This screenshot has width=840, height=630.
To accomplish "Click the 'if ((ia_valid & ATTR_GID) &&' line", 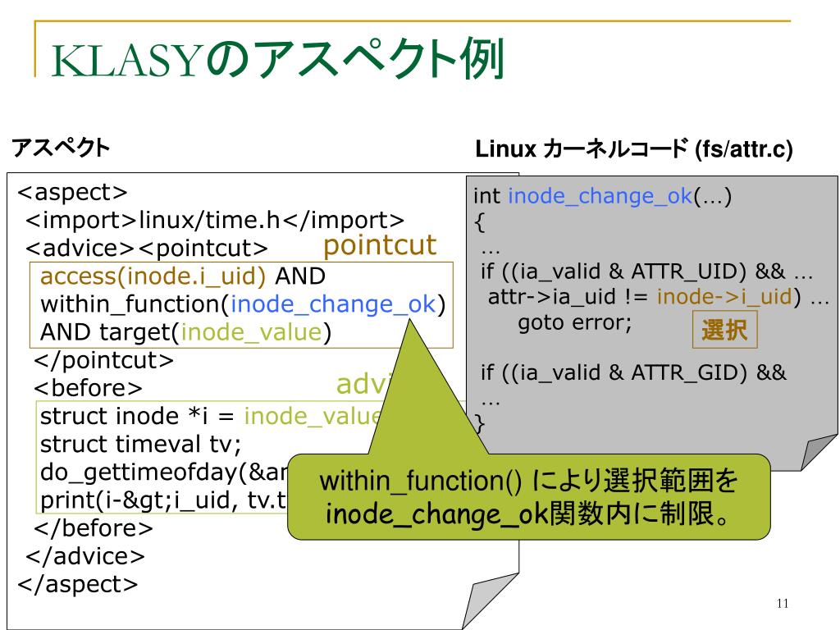I will 634,372.
